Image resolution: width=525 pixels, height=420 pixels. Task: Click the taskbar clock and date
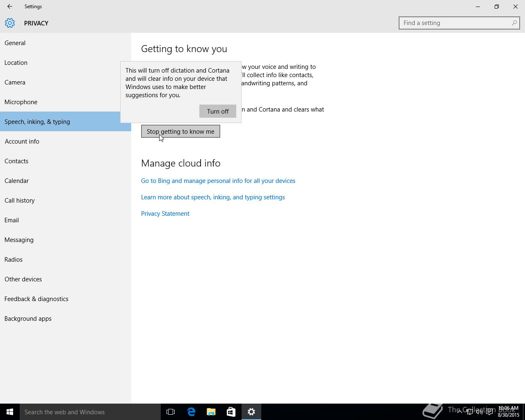pyautogui.click(x=509, y=412)
